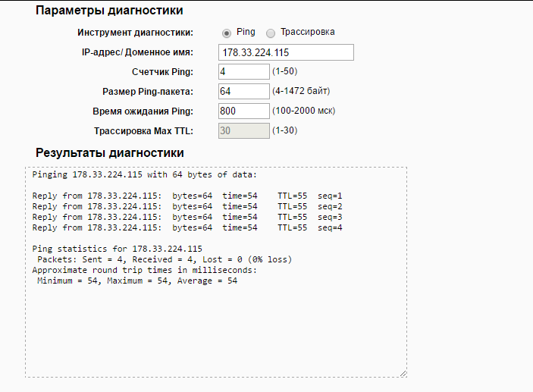Click the disabled Трассировка Max TTL field
Screen dimensions: 533x392
tap(243, 131)
